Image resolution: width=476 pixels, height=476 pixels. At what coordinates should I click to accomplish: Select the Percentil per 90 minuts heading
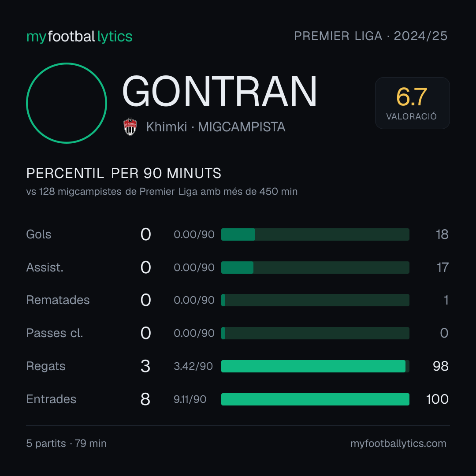point(124,173)
